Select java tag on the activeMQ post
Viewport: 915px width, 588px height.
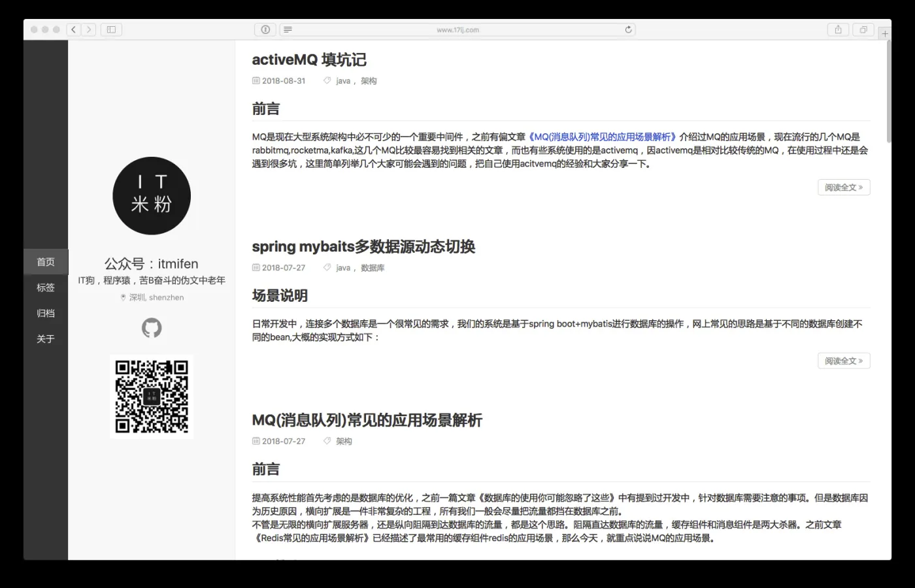point(343,81)
